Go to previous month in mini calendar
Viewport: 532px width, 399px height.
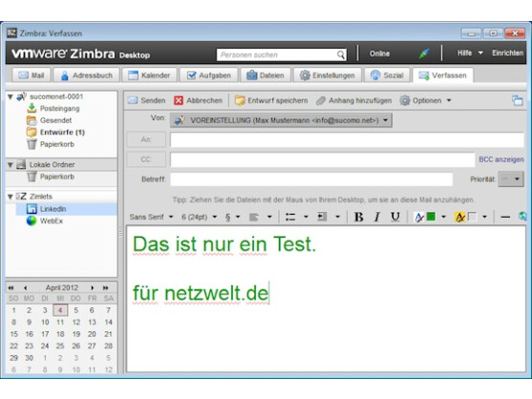pyautogui.click(x=26, y=288)
